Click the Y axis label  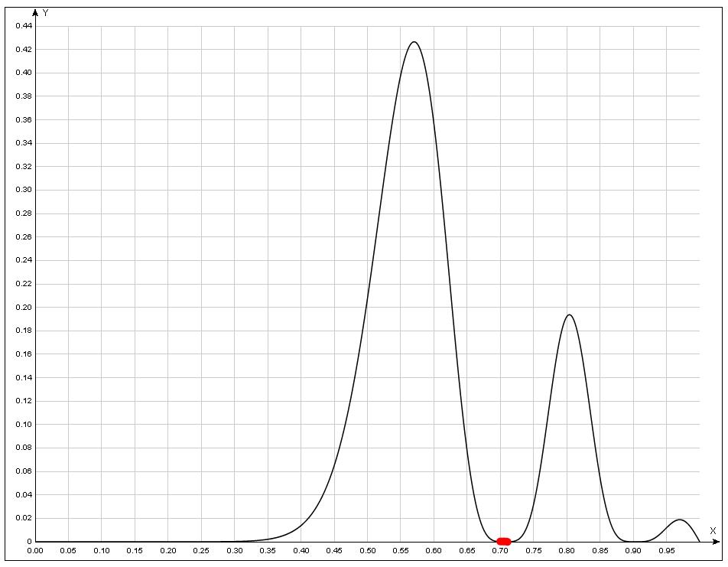pos(46,13)
